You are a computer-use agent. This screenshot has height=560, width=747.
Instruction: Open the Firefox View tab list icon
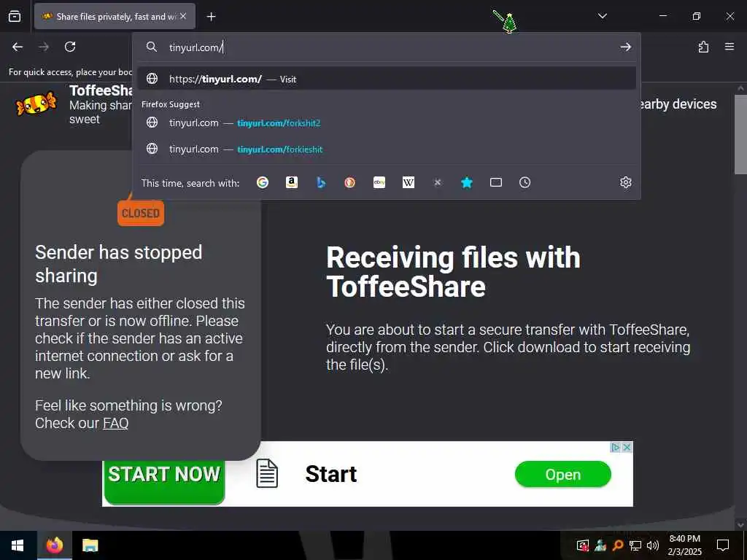(15, 16)
